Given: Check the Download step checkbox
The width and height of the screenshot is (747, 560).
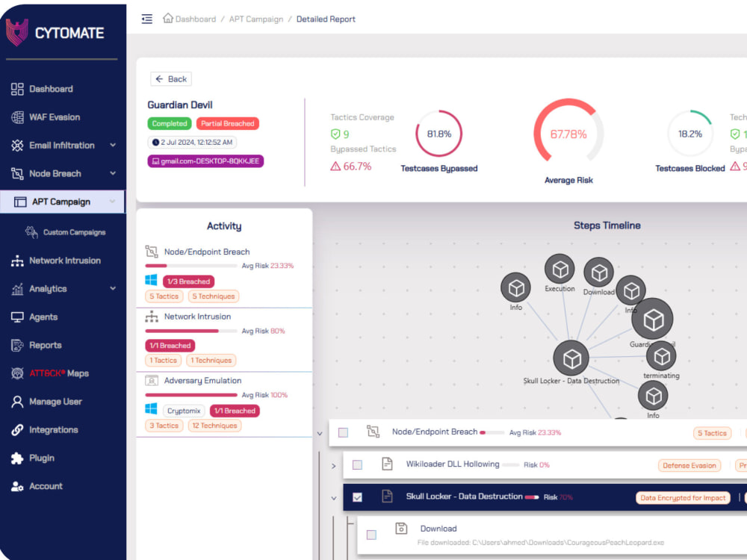Looking at the screenshot, I should pyautogui.click(x=371, y=535).
